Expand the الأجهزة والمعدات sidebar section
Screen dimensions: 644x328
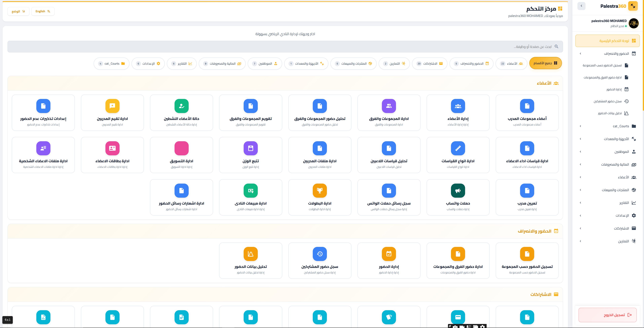pyautogui.click(x=607, y=139)
